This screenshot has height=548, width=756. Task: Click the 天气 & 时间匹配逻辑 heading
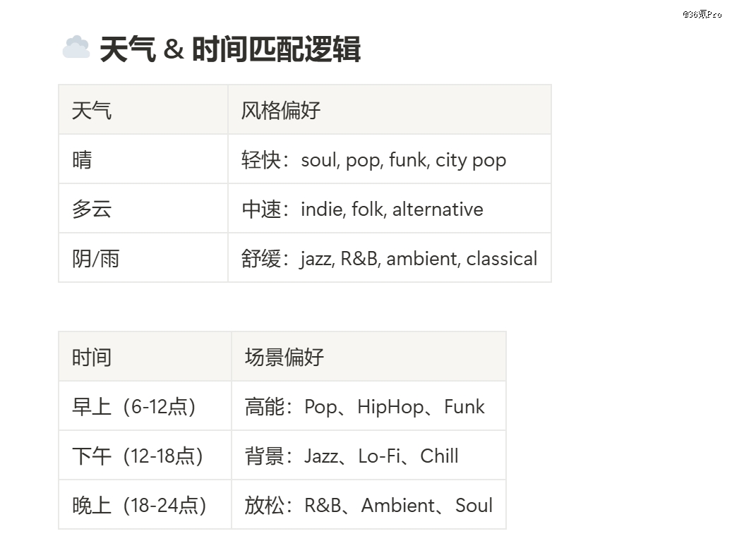click(230, 50)
